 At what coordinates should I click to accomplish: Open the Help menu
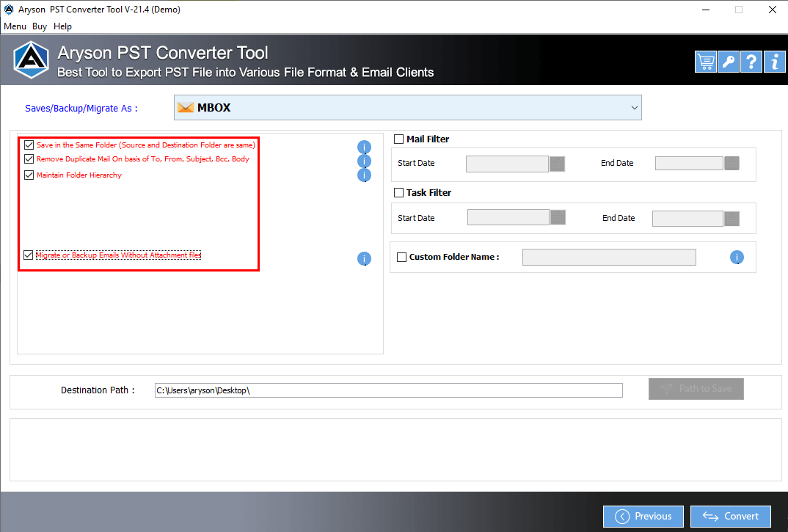62,26
